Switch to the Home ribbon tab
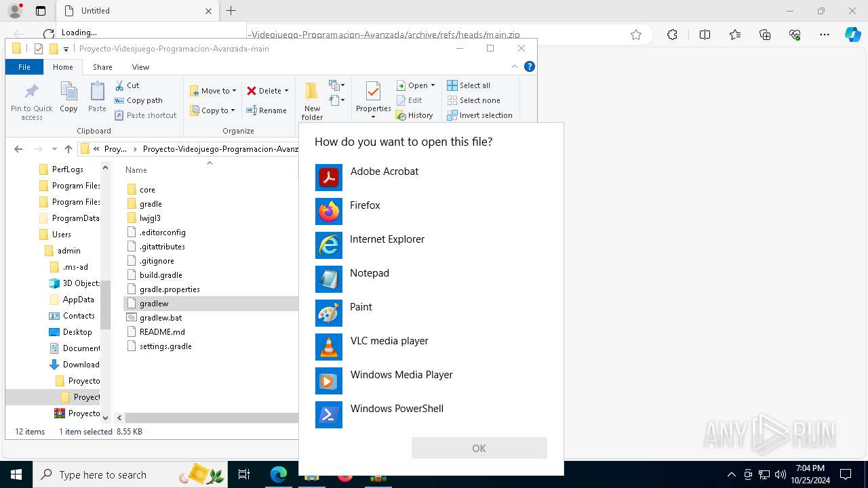The width and height of the screenshot is (868, 488). pos(63,67)
